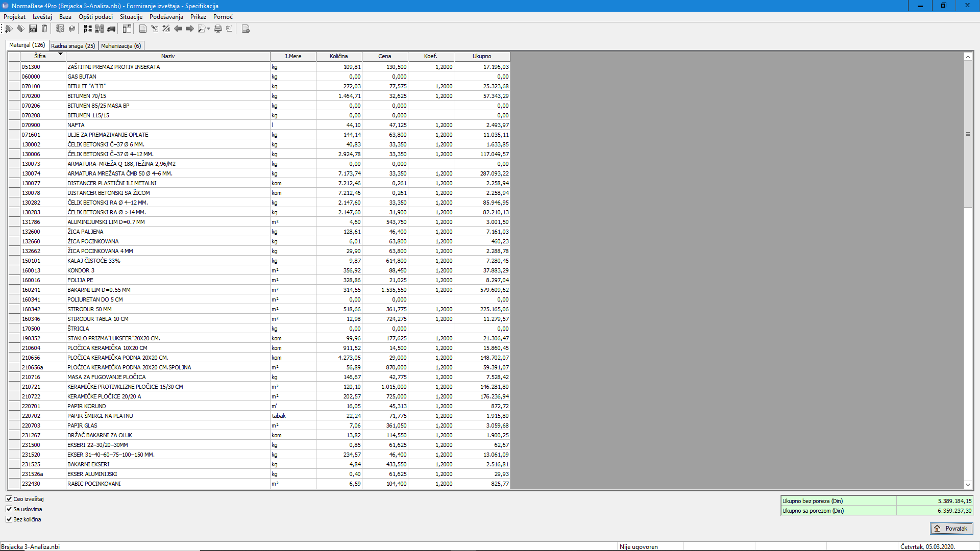Click the Povratak button

click(951, 529)
